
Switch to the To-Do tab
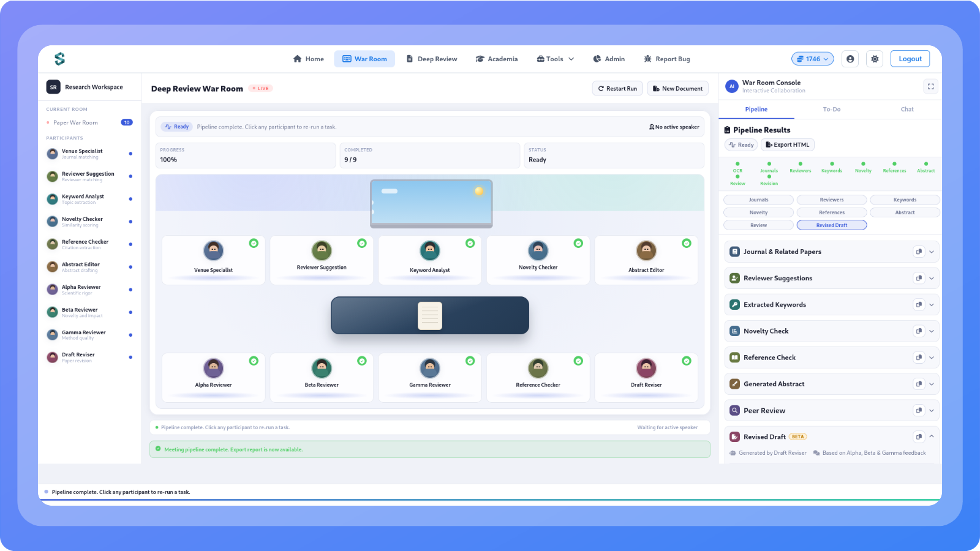[831, 109]
